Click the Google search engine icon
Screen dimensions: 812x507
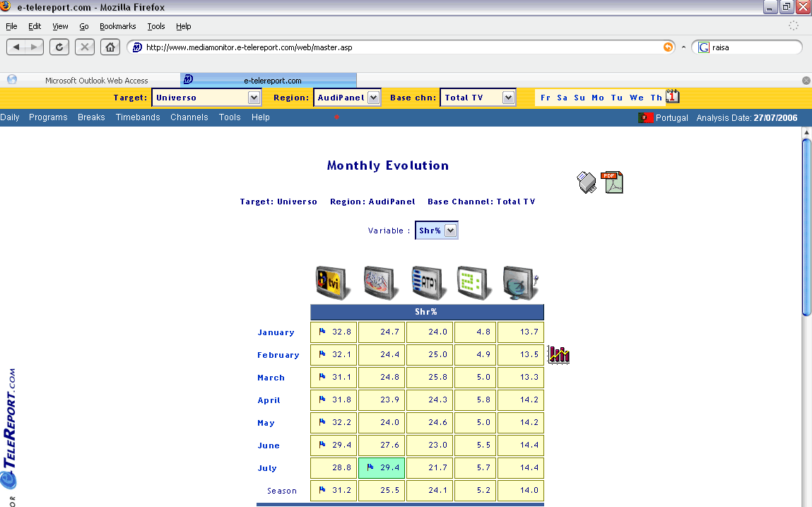[x=704, y=47]
